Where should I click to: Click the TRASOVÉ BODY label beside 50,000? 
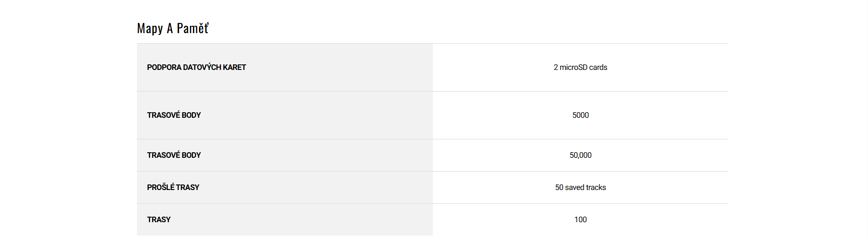174,155
